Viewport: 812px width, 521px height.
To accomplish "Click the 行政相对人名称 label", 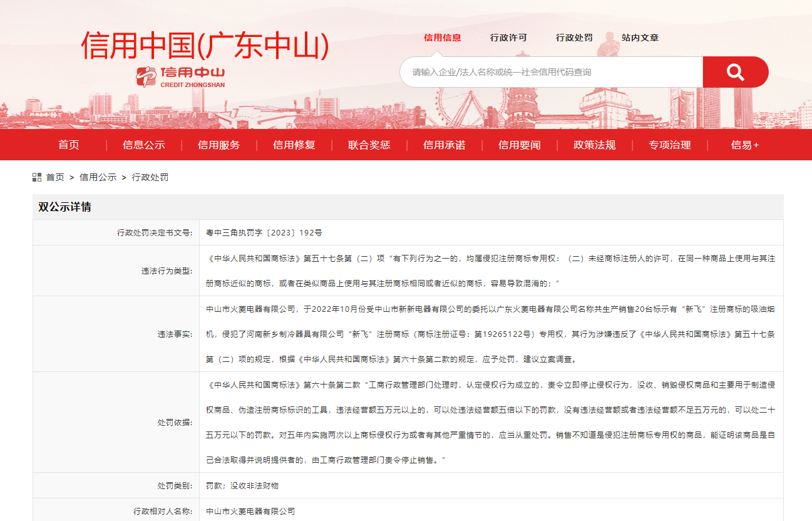I will point(163,511).
